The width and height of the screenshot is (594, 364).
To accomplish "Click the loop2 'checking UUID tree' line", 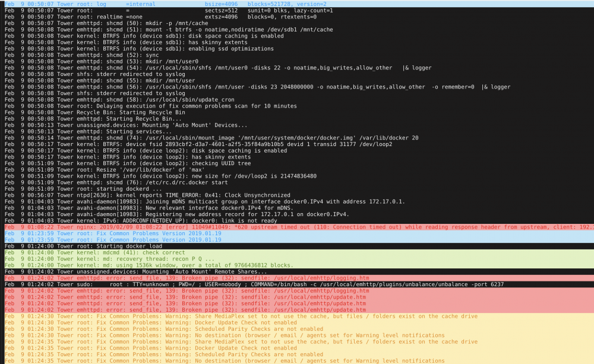I will click(128, 163).
